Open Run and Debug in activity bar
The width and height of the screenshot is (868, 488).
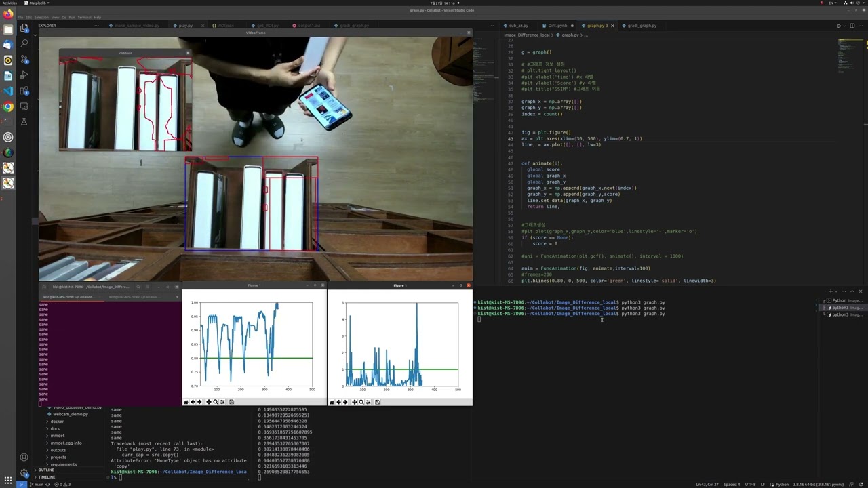pos(24,75)
